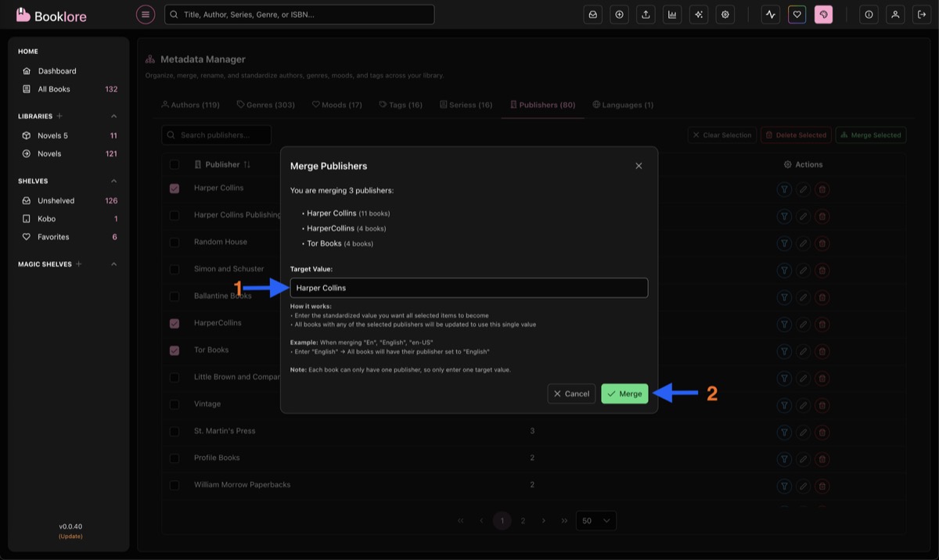Collapse the Libraries section chevron

coord(113,117)
